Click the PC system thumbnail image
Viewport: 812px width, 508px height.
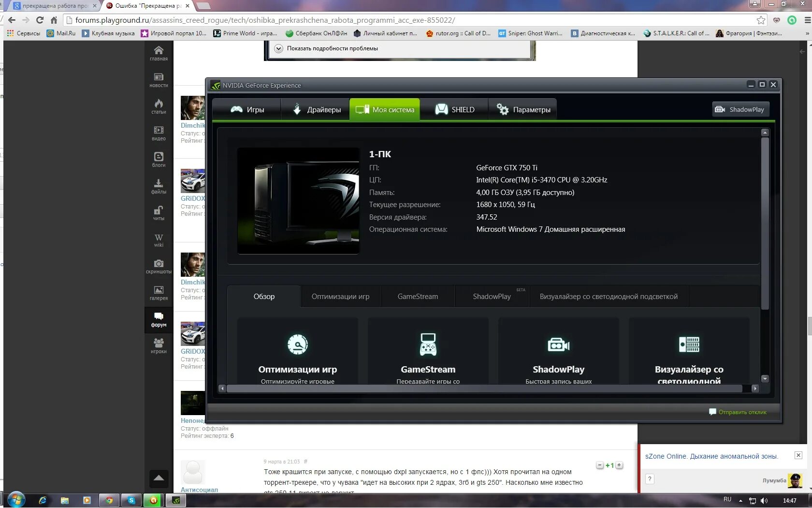click(298, 201)
